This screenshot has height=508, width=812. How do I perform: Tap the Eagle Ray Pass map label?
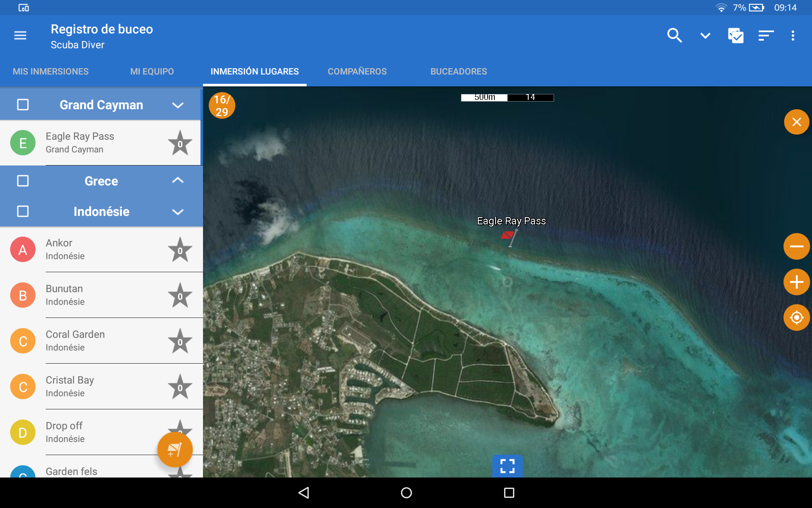(511, 221)
